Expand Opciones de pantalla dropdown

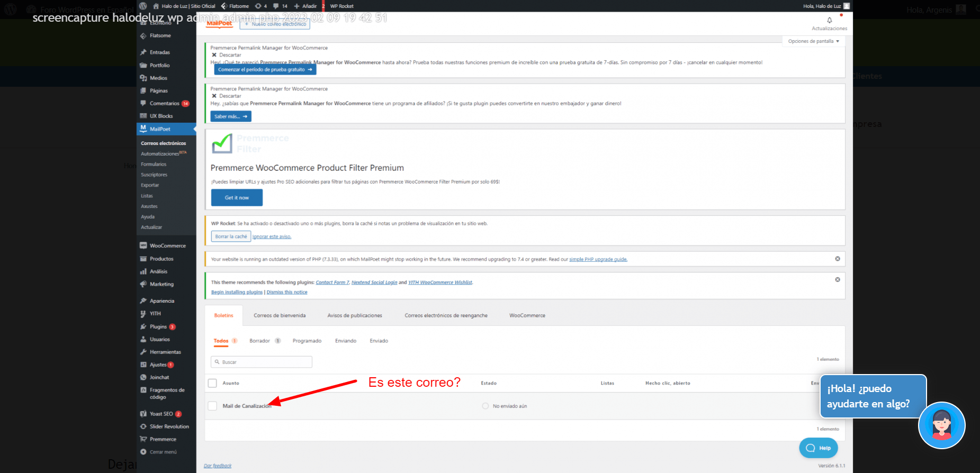coord(813,41)
